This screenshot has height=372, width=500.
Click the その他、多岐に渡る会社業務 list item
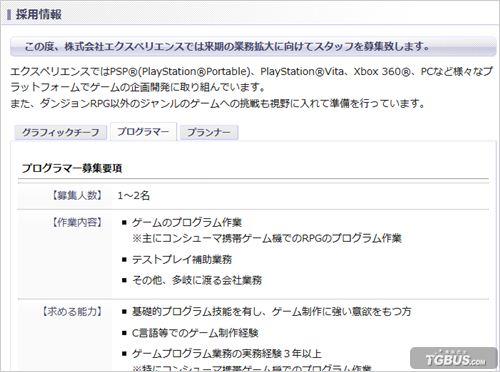point(197,280)
